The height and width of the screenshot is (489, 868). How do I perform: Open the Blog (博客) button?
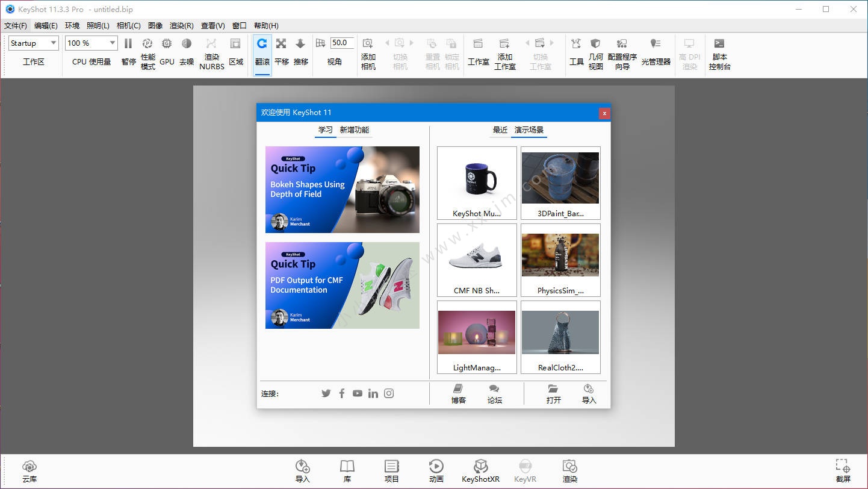click(459, 394)
